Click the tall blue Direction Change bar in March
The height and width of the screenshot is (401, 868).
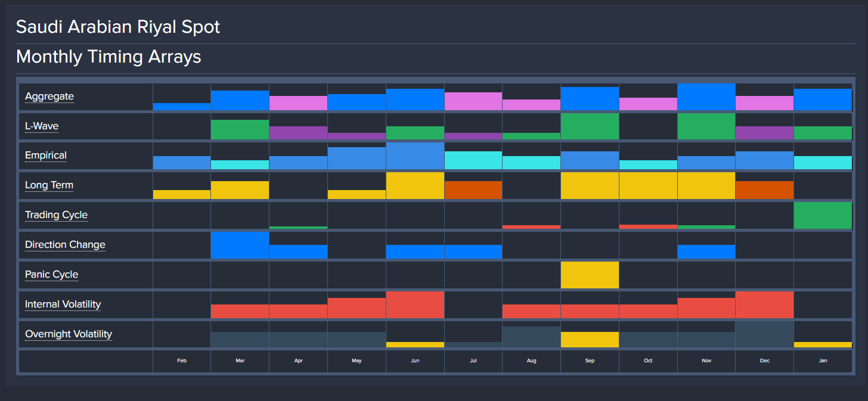240,245
